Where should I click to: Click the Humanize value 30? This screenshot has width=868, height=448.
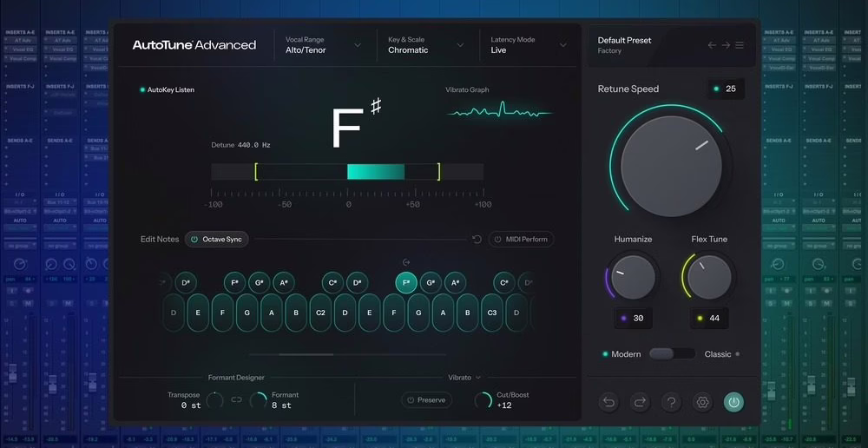pyautogui.click(x=633, y=319)
